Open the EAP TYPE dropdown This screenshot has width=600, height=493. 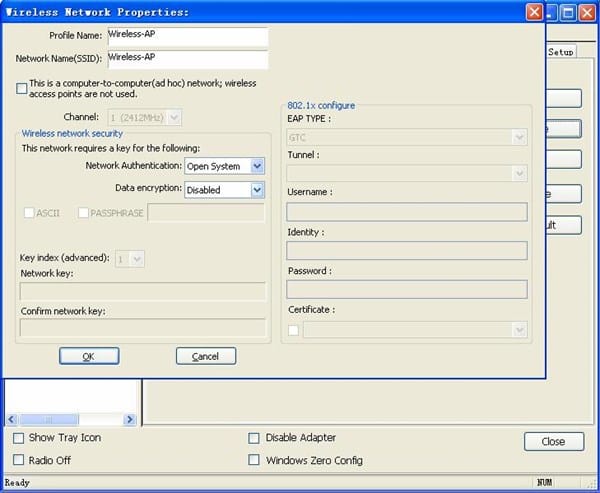pyautogui.click(x=519, y=136)
